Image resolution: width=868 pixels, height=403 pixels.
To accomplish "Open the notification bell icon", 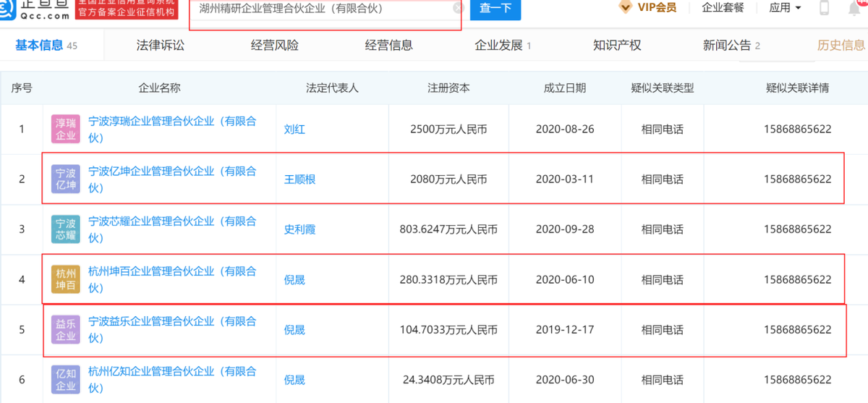I will [854, 8].
